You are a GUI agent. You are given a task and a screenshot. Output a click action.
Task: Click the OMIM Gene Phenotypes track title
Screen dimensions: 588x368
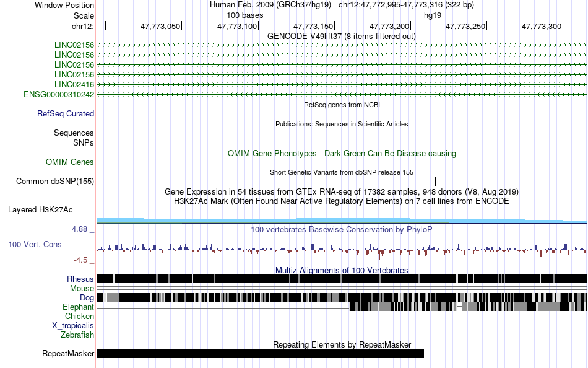pos(342,153)
